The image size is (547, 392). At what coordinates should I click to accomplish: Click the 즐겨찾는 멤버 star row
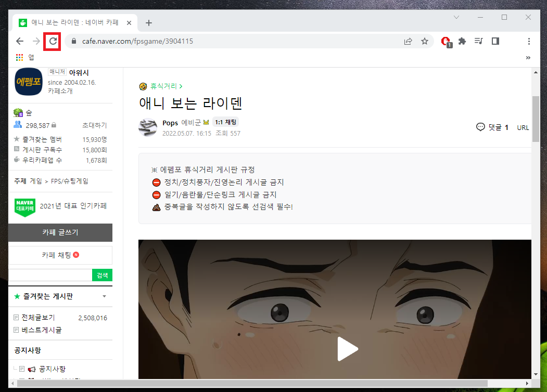[60, 139]
